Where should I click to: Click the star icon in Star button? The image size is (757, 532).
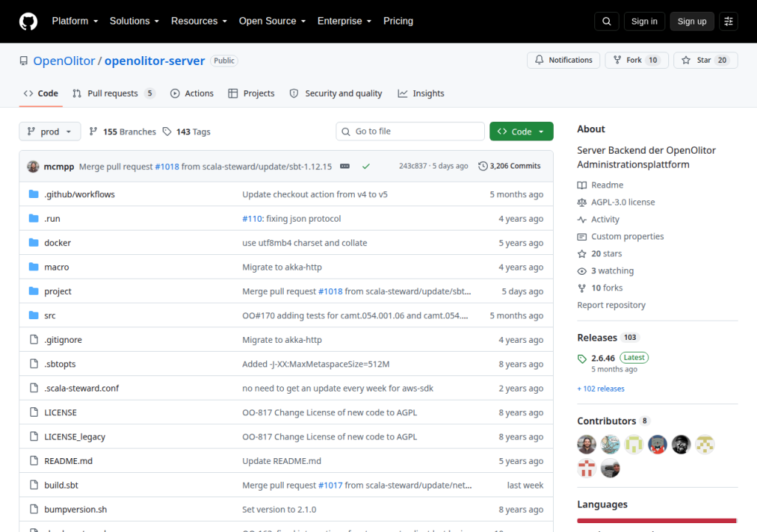[x=686, y=60]
